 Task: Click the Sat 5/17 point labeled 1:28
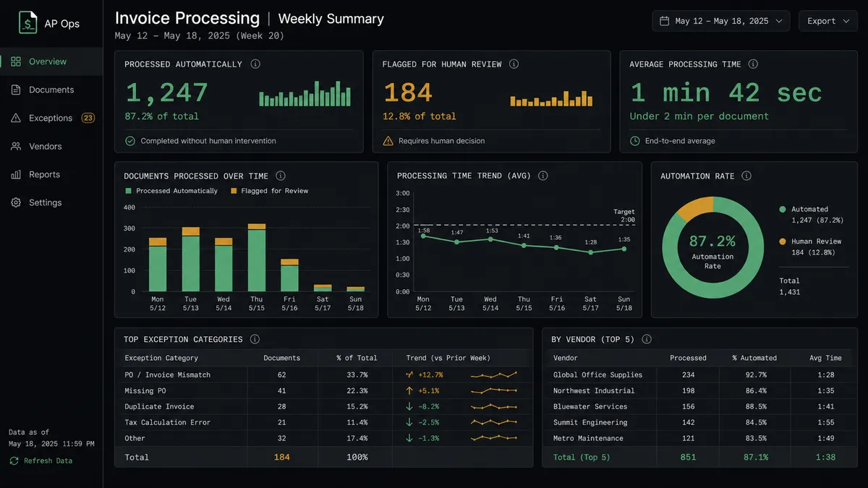591,252
